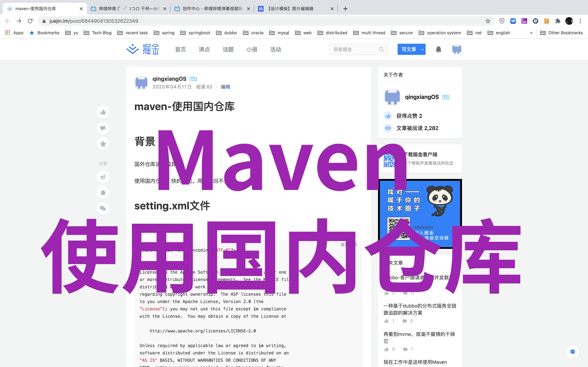Click the 活动 navigation menu item
The image size is (588, 367).
(x=276, y=49)
